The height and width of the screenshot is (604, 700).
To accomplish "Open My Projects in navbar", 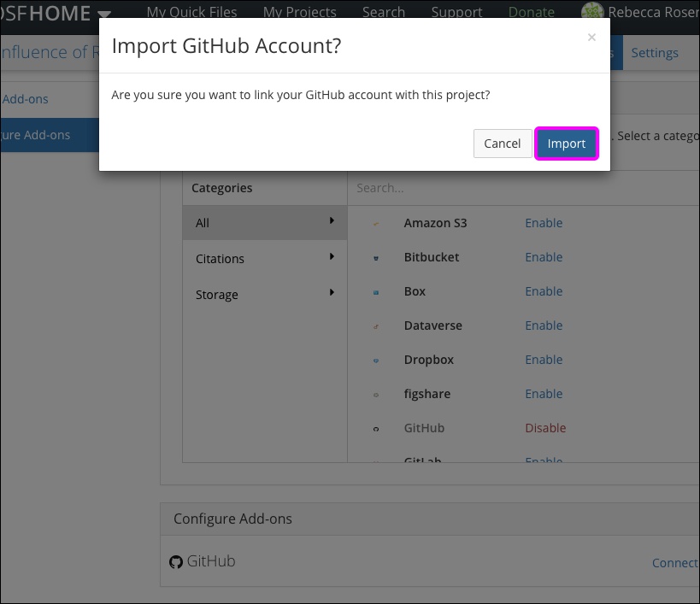I will pyautogui.click(x=299, y=12).
